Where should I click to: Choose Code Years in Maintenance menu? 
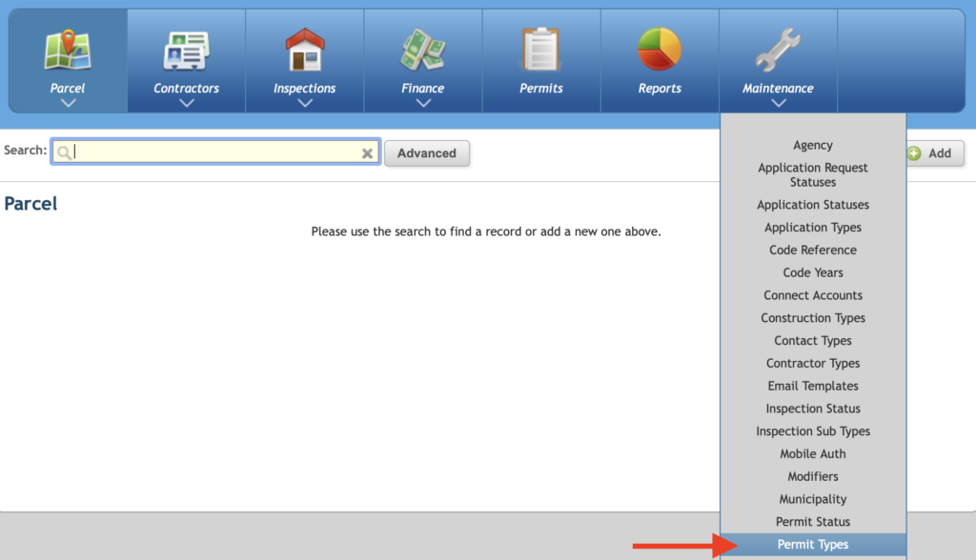coord(813,272)
